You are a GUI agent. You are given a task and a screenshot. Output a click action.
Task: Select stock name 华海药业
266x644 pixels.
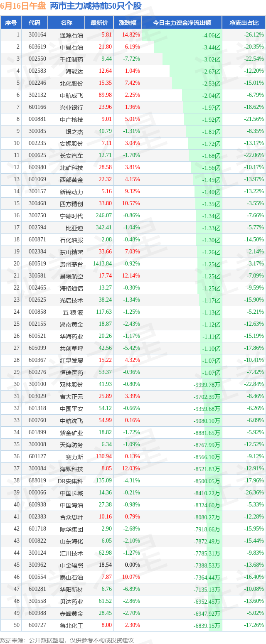71,337
